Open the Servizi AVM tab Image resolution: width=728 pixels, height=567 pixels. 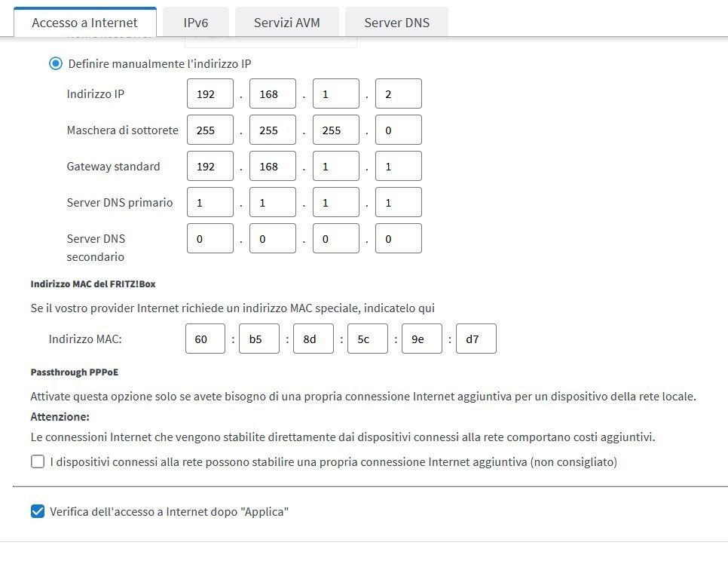tap(286, 23)
